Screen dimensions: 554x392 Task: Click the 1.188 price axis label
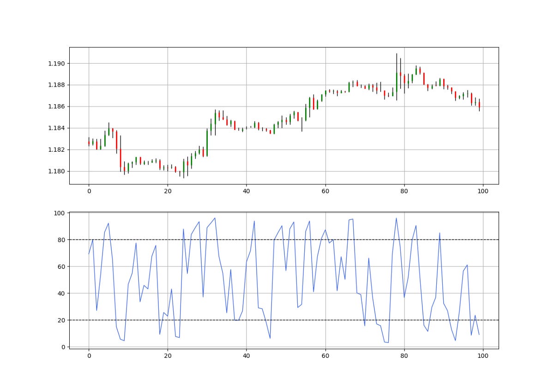click(56, 85)
